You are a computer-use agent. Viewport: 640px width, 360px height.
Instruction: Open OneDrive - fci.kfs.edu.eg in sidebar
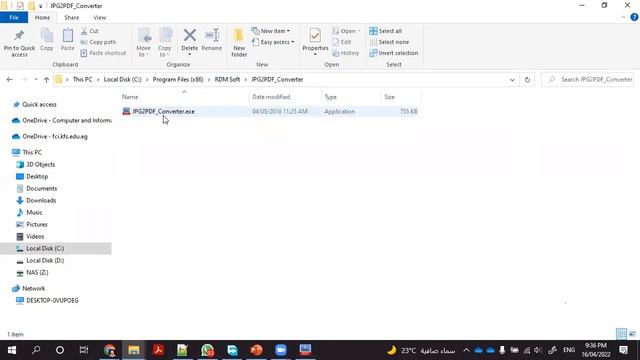coord(55,136)
